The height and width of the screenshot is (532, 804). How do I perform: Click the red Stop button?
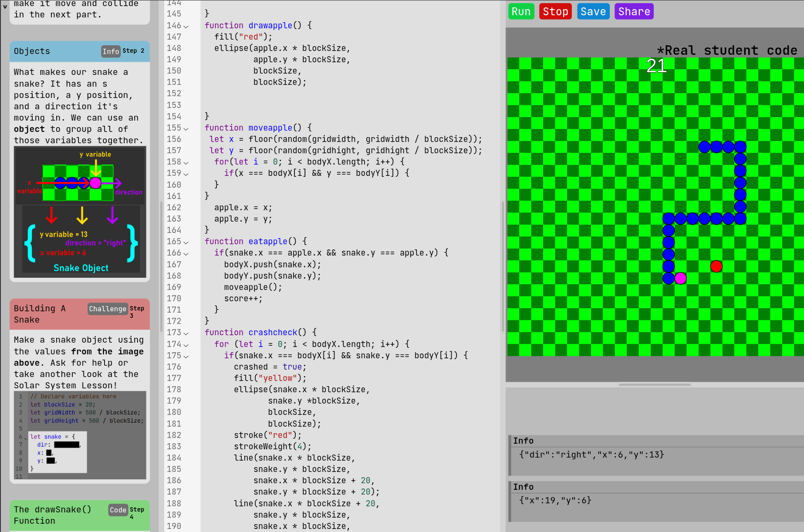[555, 12]
